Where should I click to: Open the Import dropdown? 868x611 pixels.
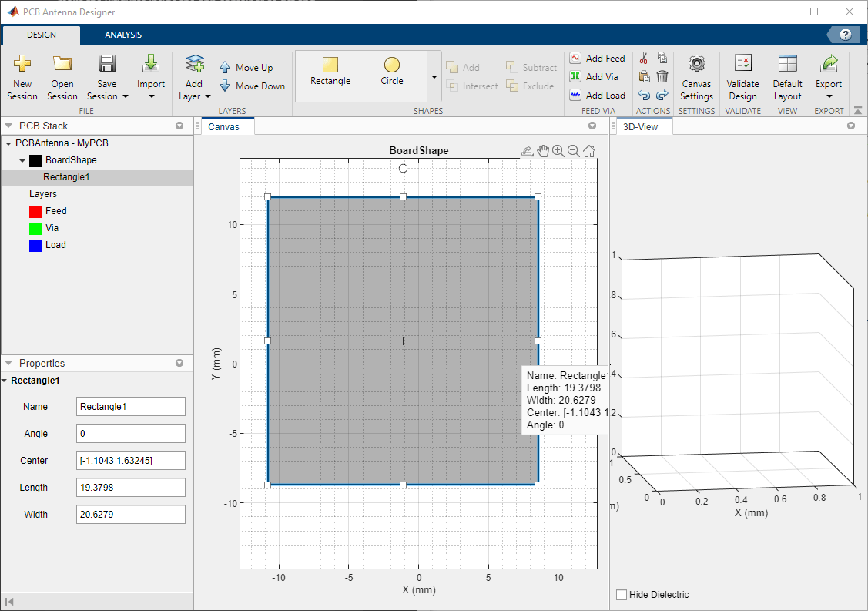pos(151,96)
